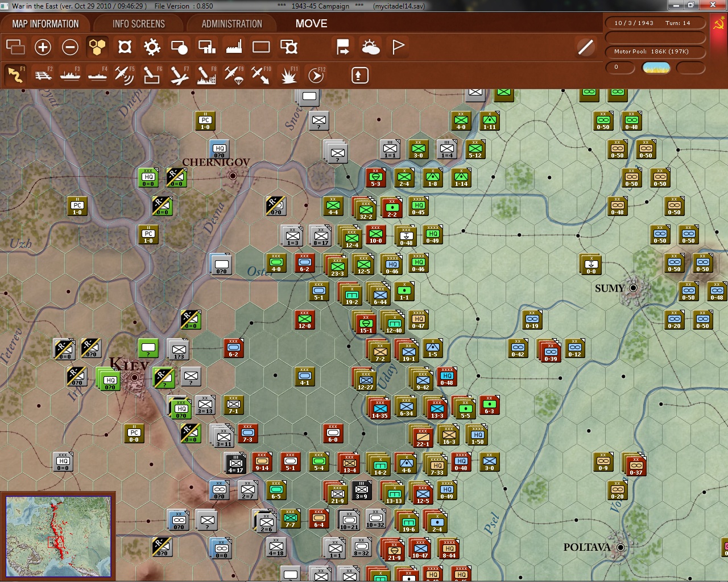Click the MOVE mode label
This screenshot has height=582, width=728.
point(311,24)
